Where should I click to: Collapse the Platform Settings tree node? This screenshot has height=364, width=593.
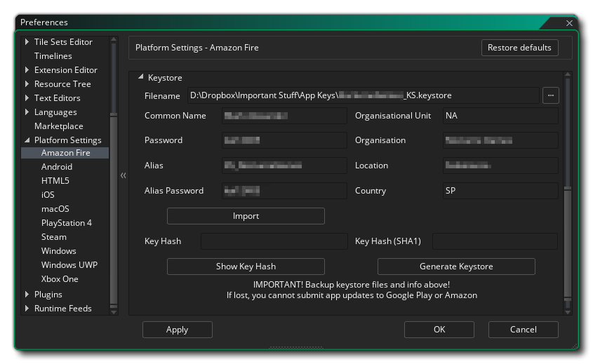pyautogui.click(x=27, y=140)
